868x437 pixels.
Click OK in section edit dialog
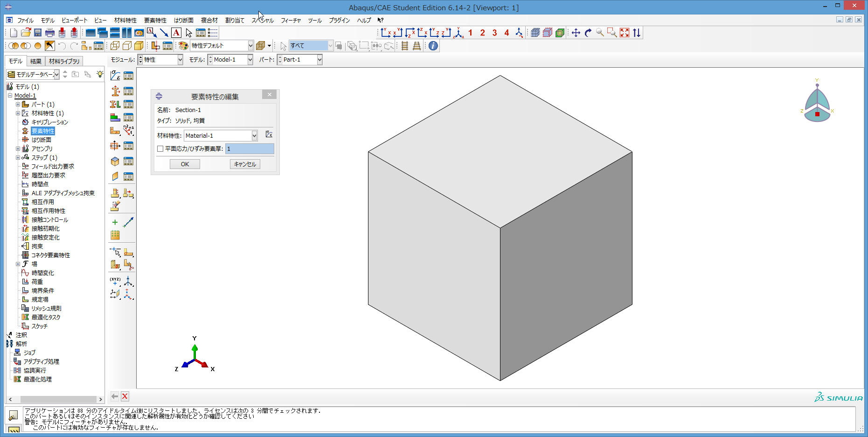(185, 164)
